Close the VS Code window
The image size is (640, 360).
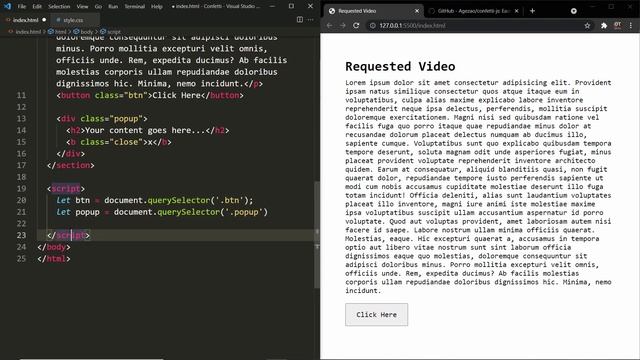point(310,7)
